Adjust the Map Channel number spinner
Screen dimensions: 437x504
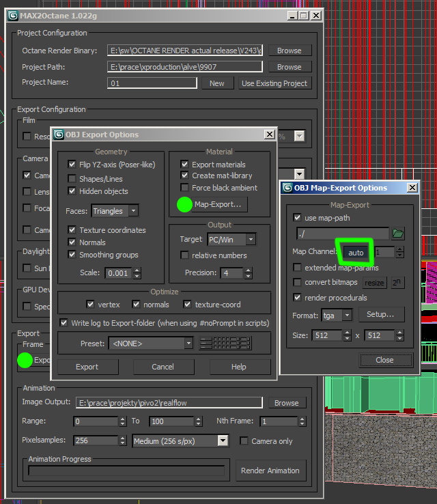click(x=400, y=252)
